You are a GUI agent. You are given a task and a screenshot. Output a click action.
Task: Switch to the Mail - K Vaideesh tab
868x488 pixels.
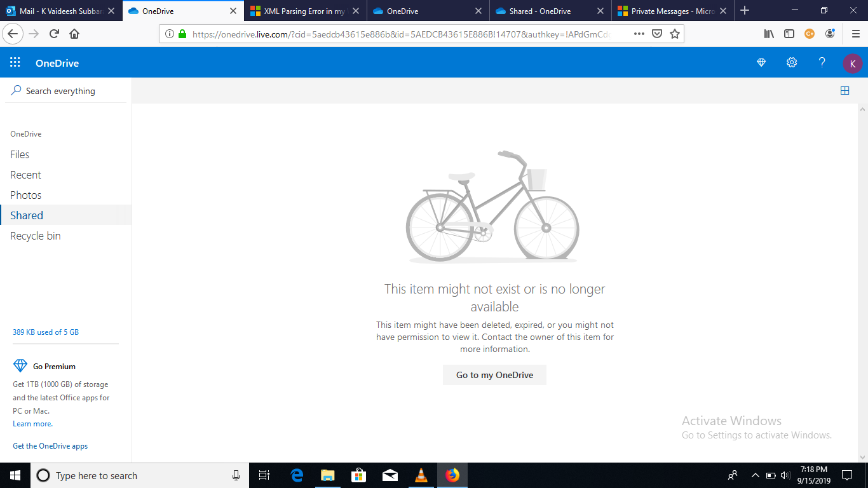tap(61, 11)
